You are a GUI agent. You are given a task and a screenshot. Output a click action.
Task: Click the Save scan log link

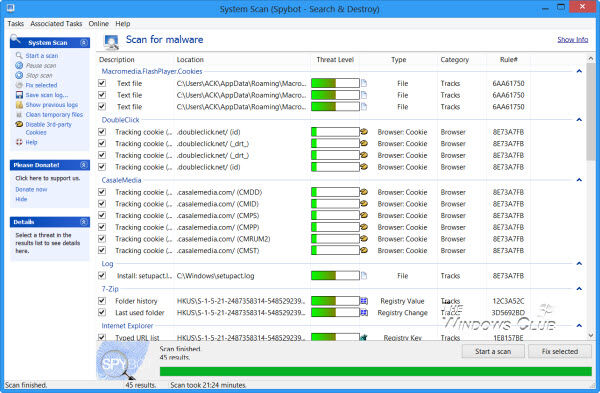[47, 95]
